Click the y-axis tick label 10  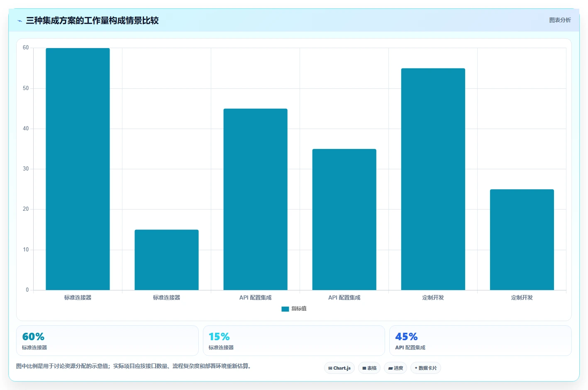(x=26, y=250)
